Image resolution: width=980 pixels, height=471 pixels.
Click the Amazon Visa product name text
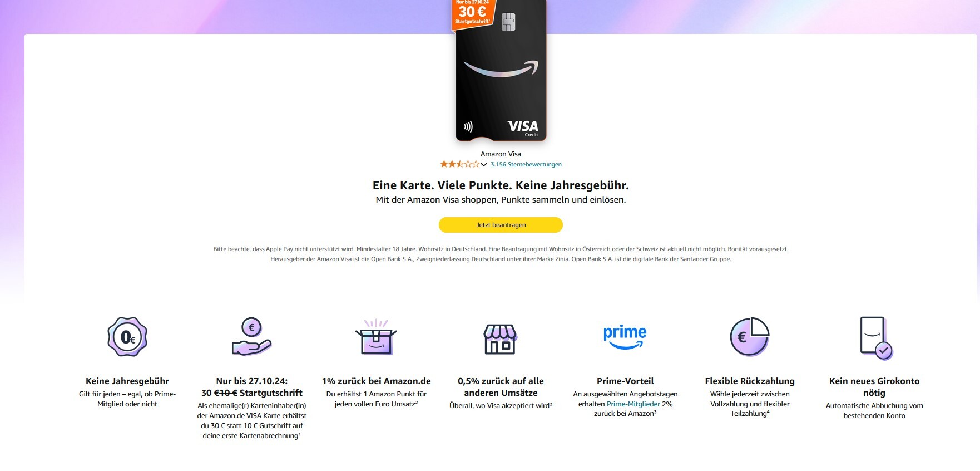pos(501,154)
